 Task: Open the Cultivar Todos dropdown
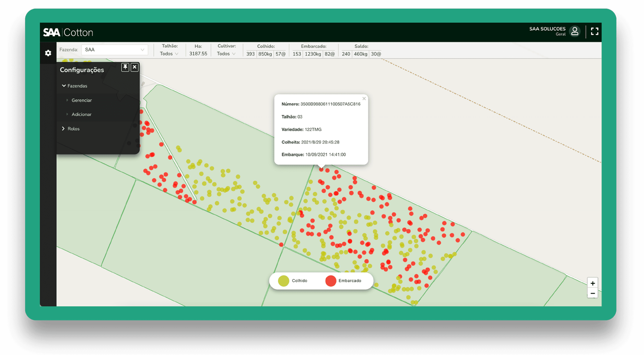[226, 54]
